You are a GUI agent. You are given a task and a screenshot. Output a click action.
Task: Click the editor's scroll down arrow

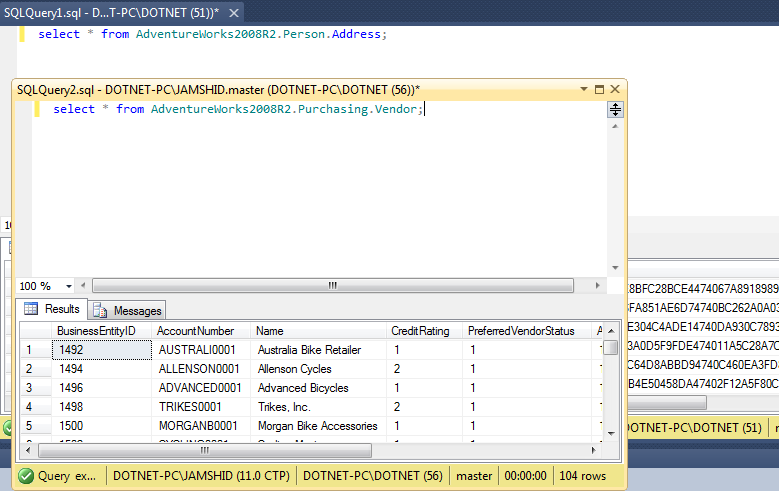click(615, 269)
